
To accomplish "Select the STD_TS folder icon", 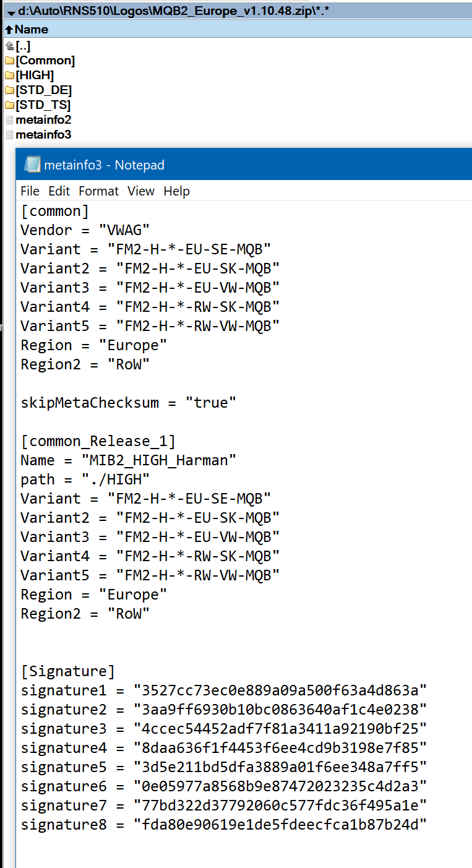I will (x=9, y=105).
